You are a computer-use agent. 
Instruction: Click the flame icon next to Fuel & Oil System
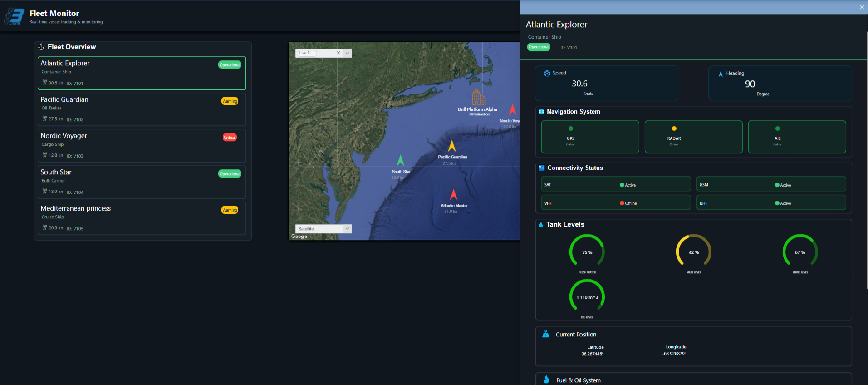[546, 380]
